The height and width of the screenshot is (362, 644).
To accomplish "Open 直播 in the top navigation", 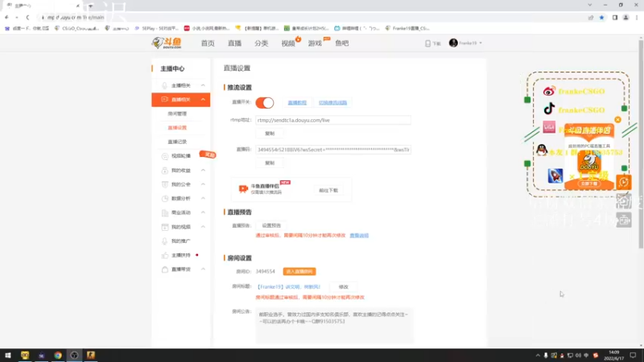I will click(x=234, y=43).
